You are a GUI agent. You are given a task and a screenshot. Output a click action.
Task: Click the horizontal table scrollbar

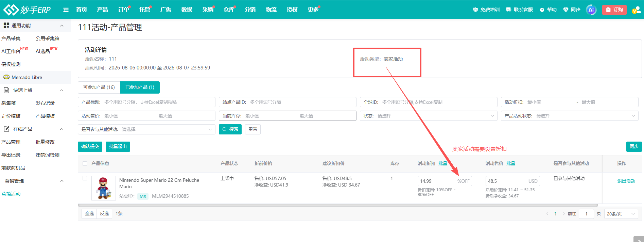pos(338,205)
